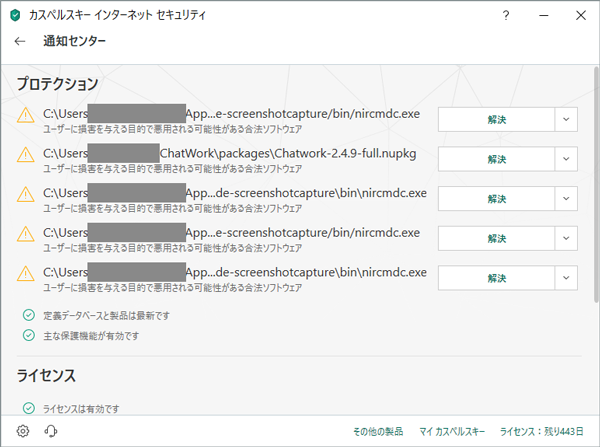The image size is (600, 447).
Task: Click the green check next to 主な保護機能が有効です
Action: pos(29,335)
